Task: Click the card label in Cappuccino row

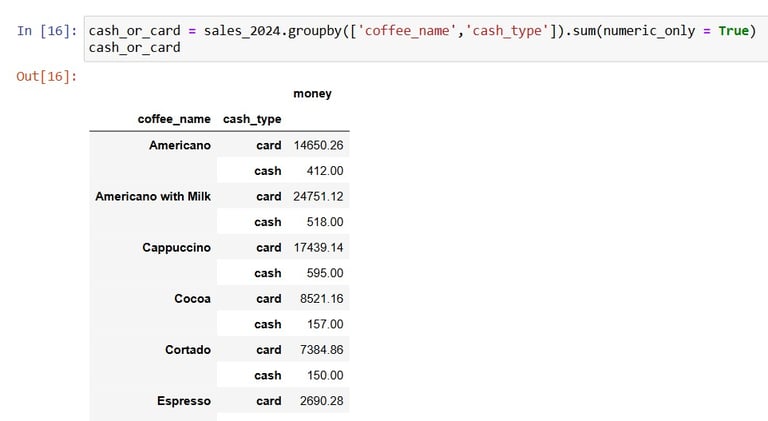Action: tap(268, 248)
